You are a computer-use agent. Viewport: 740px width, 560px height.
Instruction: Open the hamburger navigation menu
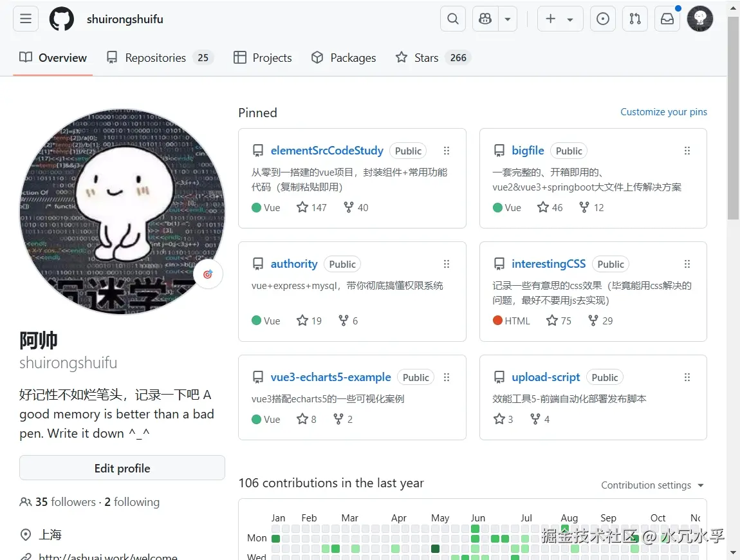pos(25,19)
